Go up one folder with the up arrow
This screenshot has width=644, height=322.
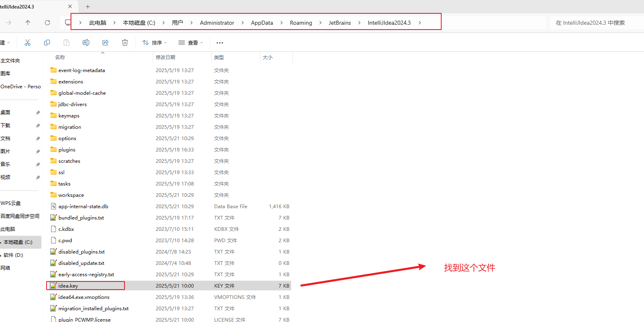pos(28,23)
